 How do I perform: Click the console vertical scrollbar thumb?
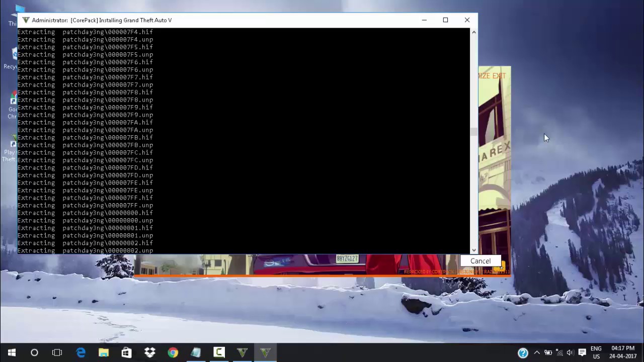click(x=473, y=132)
